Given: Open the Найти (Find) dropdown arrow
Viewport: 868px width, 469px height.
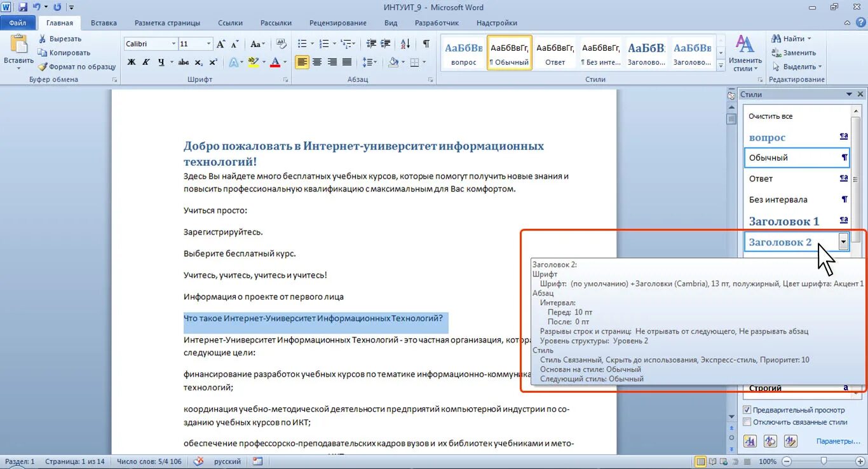Looking at the screenshot, I should 809,39.
